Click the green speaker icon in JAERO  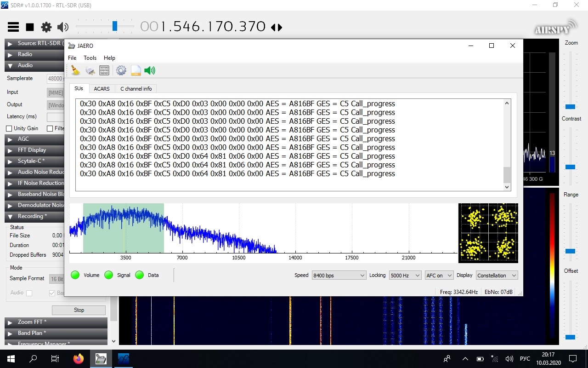click(150, 70)
